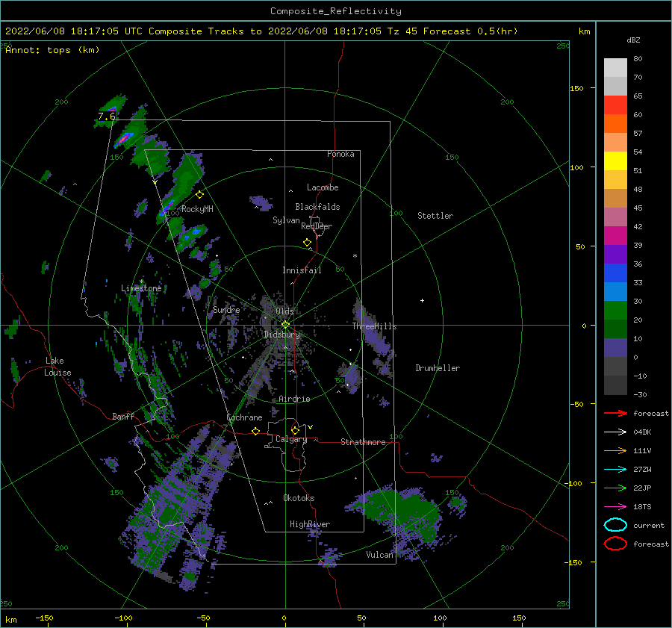Click the Olds town label
Image resolution: width=672 pixels, height=628 pixels.
click(284, 311)
